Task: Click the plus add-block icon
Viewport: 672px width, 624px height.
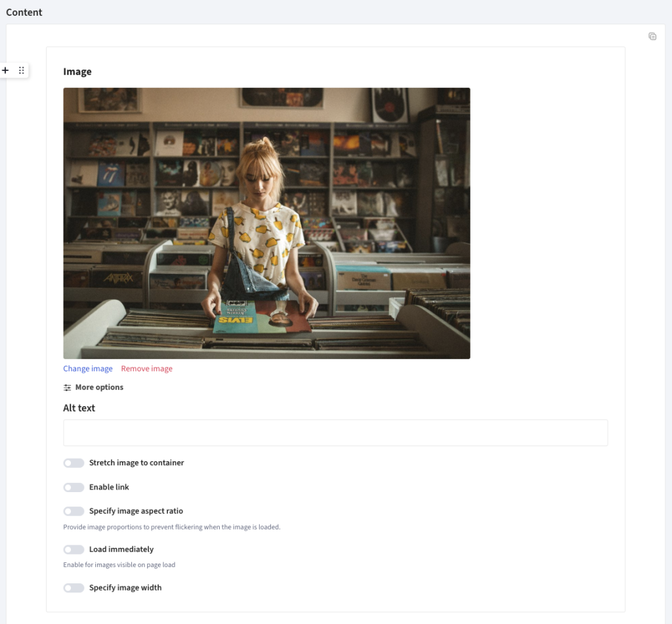Action: (x=5, y=70)
